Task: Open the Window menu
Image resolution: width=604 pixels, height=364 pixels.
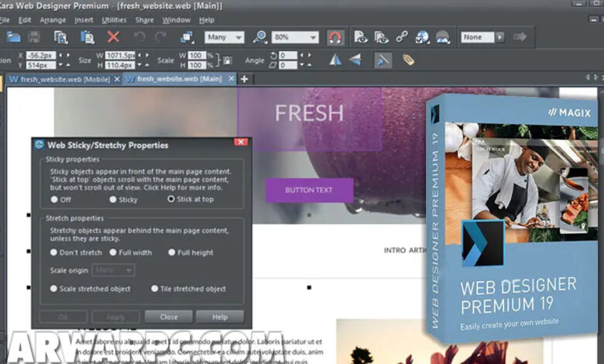Action: tap(177, 20)
